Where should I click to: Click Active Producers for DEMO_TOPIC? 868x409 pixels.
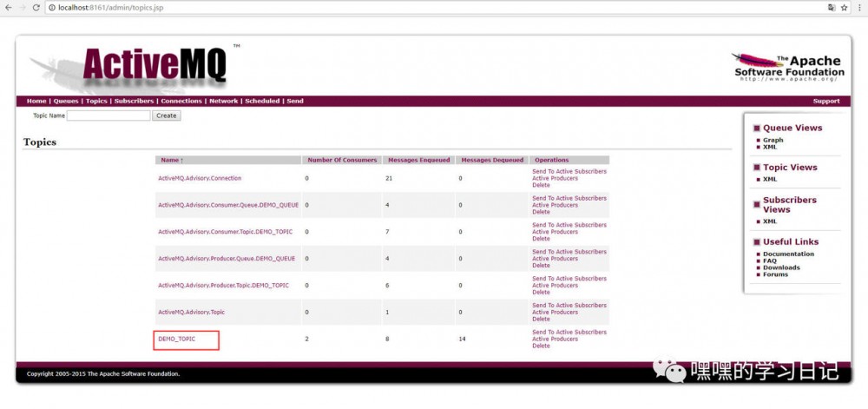tap(556, 339)
